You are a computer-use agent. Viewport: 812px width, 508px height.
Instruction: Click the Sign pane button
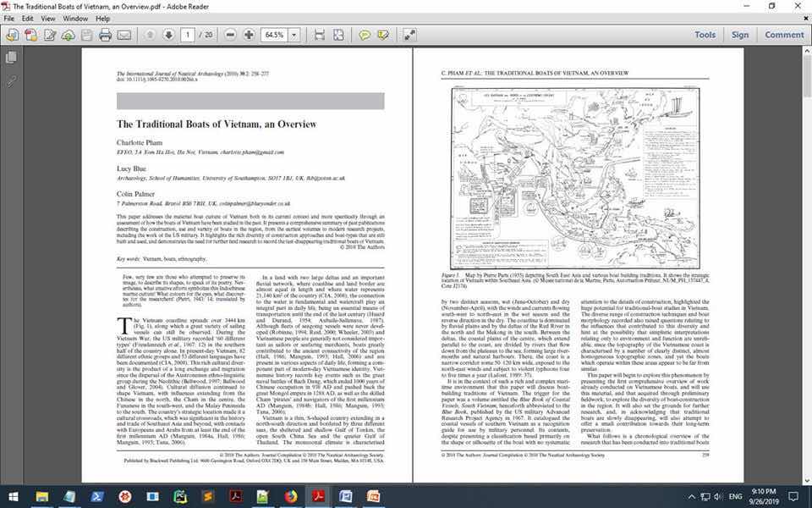[740, 35]
